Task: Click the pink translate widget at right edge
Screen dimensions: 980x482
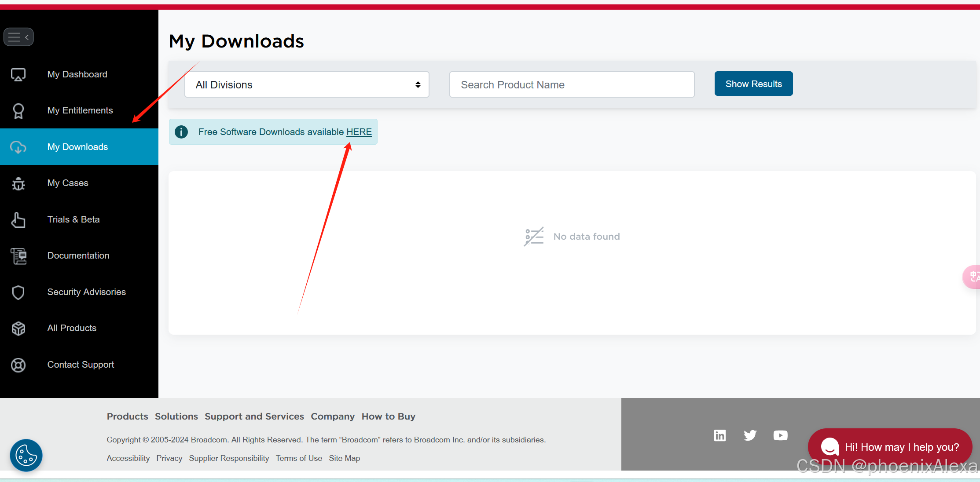Action: tap(972, 277)
